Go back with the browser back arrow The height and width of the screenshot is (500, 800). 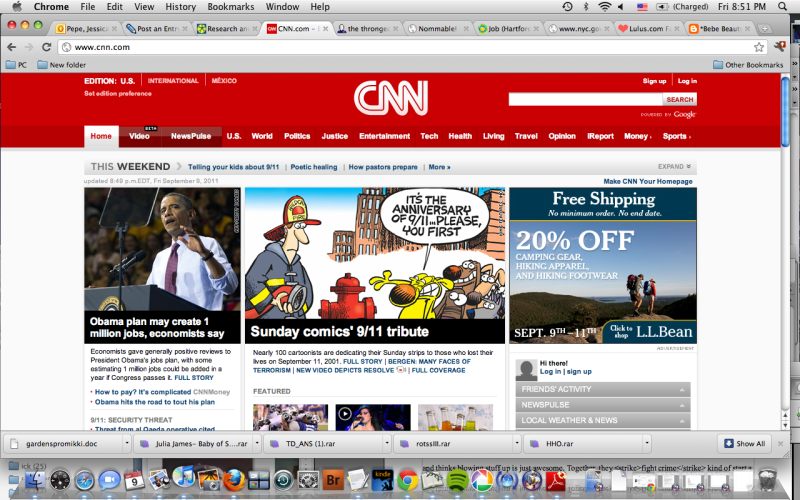(11, 47)
